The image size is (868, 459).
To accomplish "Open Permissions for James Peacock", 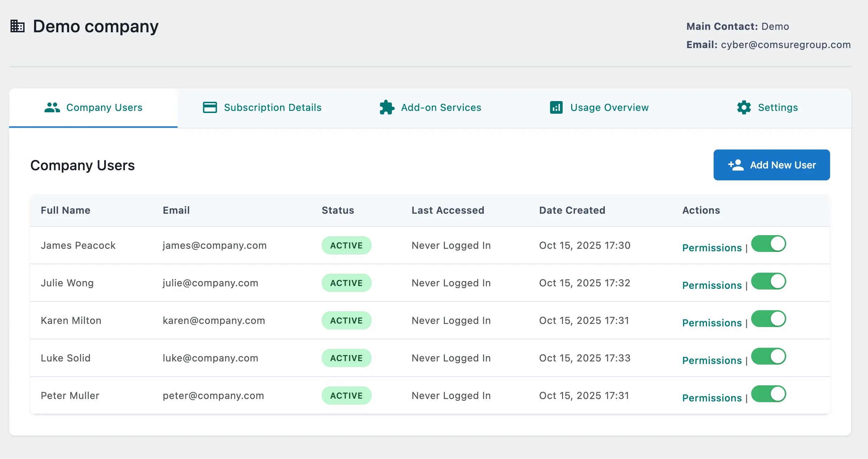I will (x=712, y=247).
